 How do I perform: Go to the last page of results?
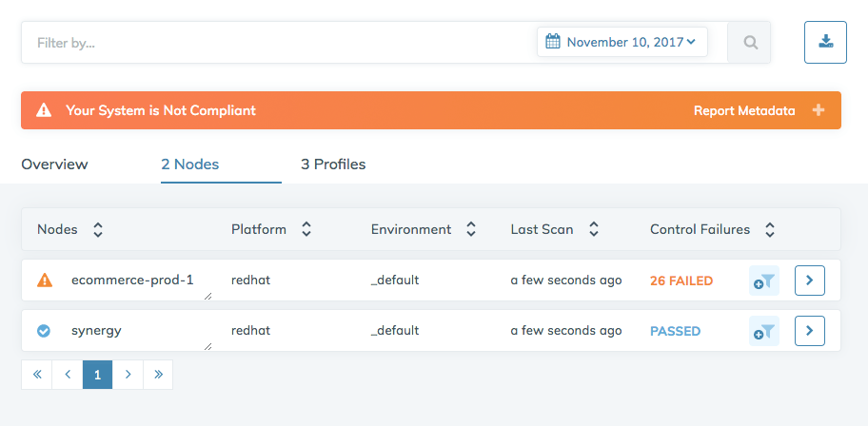[158, 375]
